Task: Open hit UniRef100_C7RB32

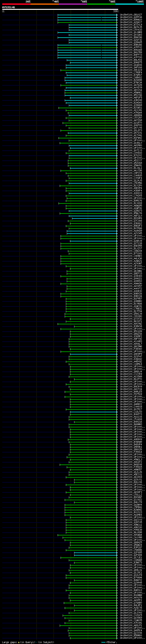Action: tap(131, 309)
